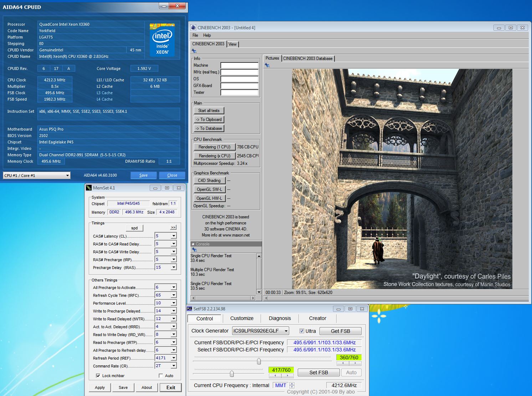Enable the Ultra checkbox in SetFSB
532x396 pixels.
pos(302,331)
